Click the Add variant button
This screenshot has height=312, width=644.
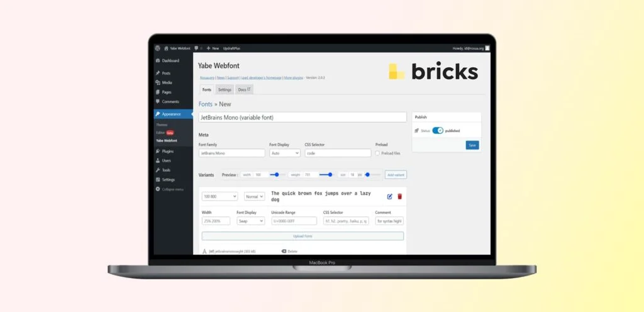(396, 175)
